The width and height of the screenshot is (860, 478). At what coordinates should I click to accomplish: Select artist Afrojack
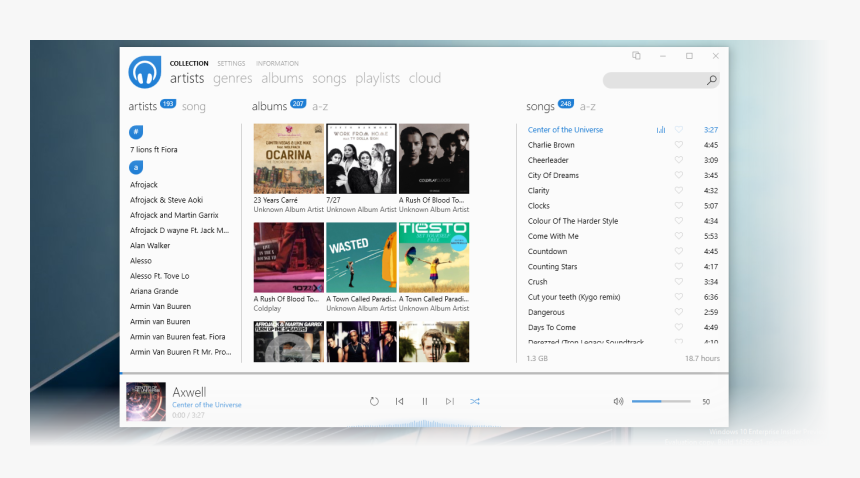(144, 185)
